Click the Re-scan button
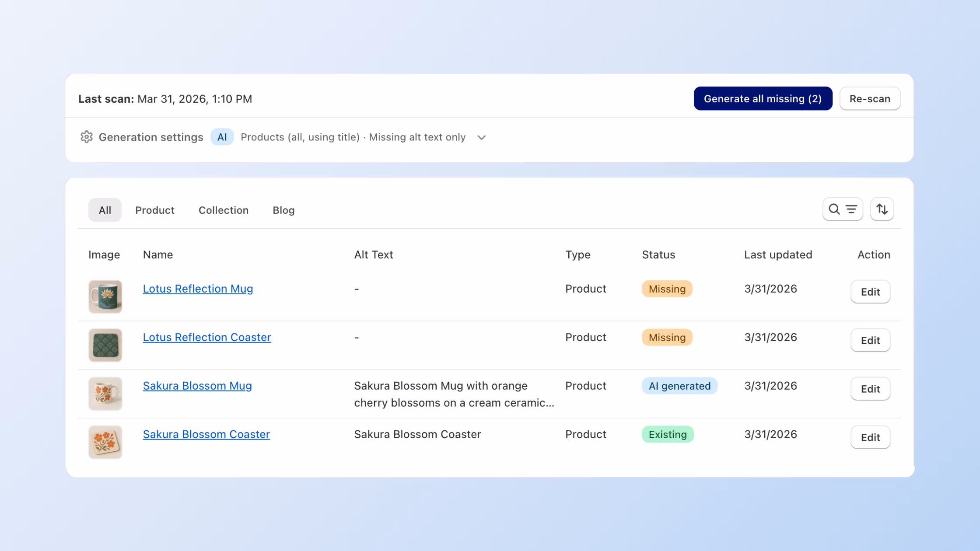Image resolution: width=980 pixels, height=551 pixels. pyautogui.click(x=869, y=98)
